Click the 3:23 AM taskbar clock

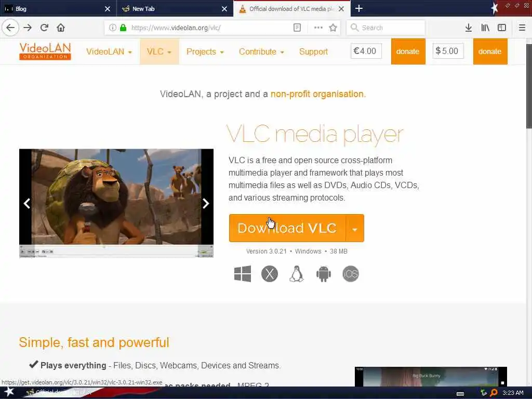512,393
